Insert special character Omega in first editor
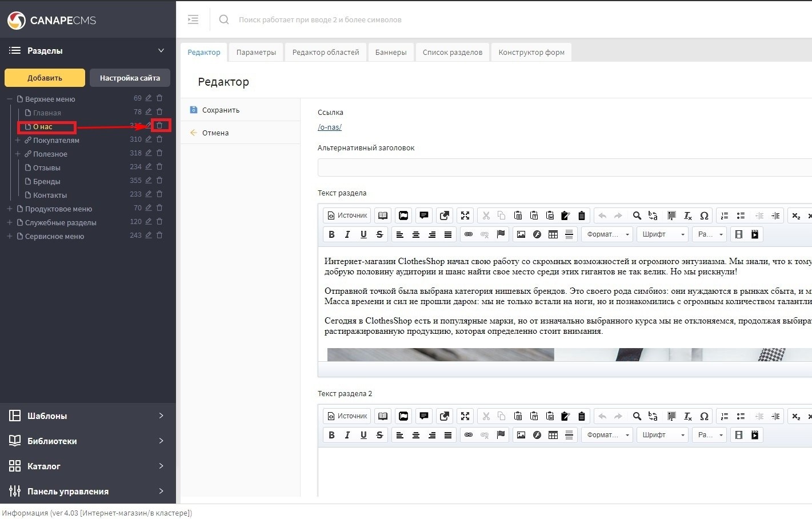812x519 pixels. pos(704,215)
